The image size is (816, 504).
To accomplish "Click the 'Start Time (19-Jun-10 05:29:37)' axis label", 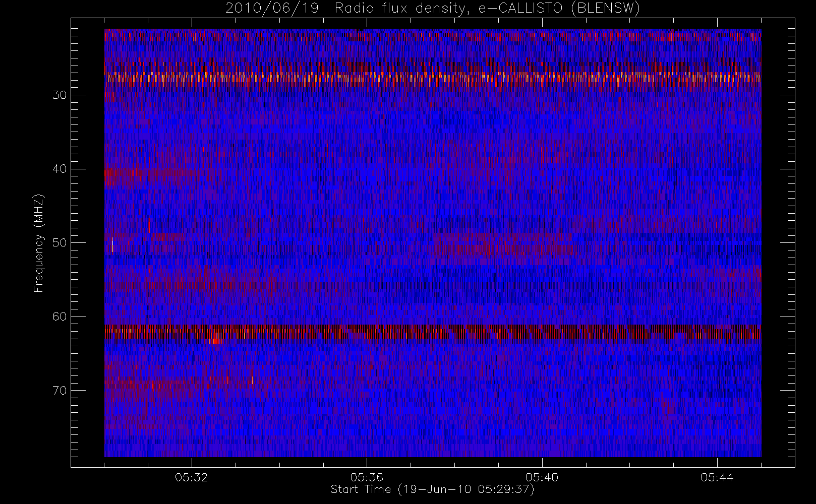I will (433, 489).
